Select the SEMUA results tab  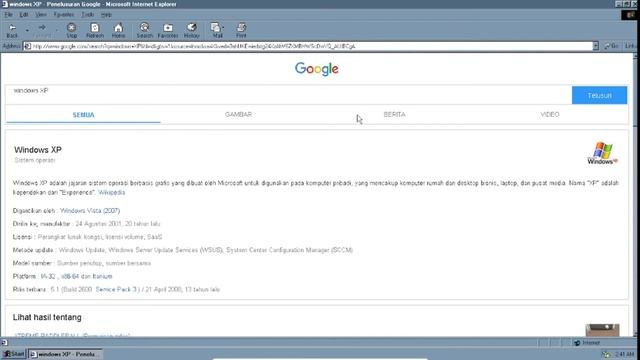(83, 115)
